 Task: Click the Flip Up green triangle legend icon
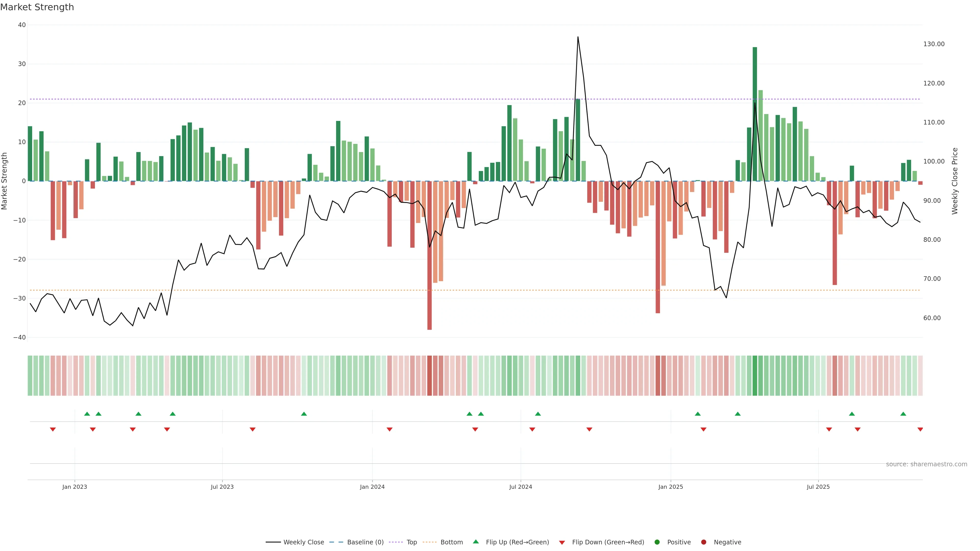pos(475,542)
